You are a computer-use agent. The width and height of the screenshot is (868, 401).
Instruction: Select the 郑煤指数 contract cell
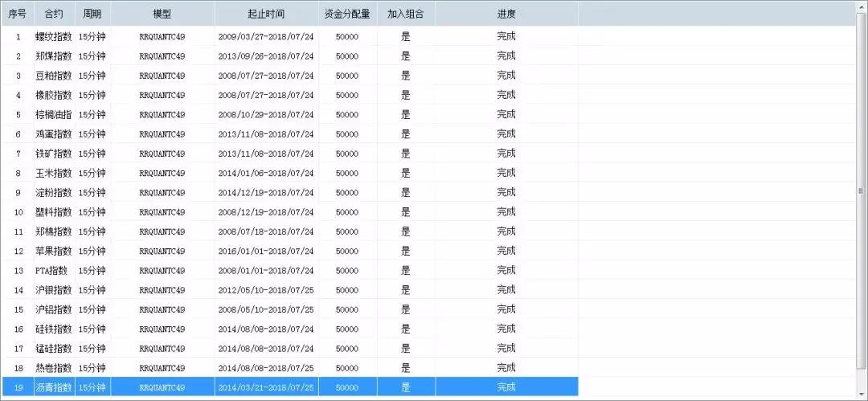tap(55, 56)
